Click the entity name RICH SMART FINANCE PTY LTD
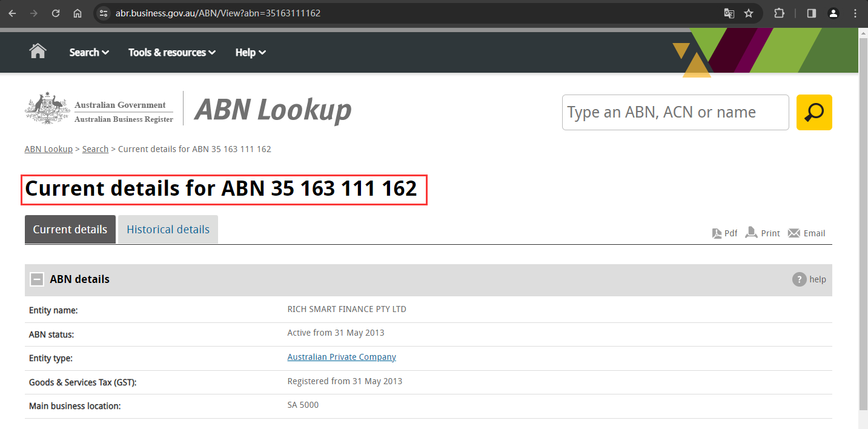The height and width of the screenshot is (429, 868). 347,309
